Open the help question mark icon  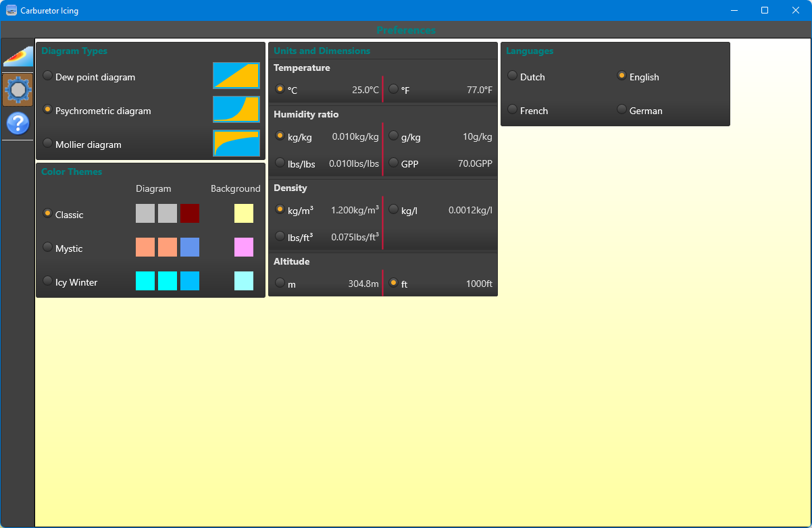click(18, 124)
